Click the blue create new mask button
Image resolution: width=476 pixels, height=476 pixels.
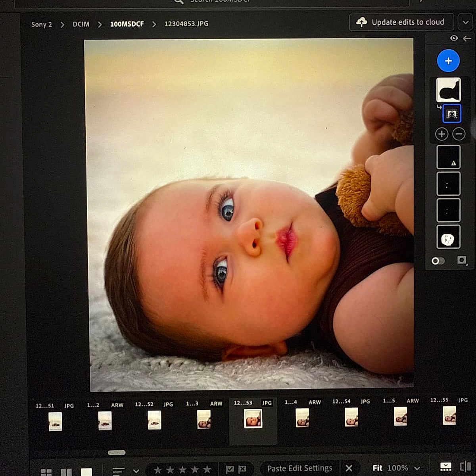(x=448, y=61)
